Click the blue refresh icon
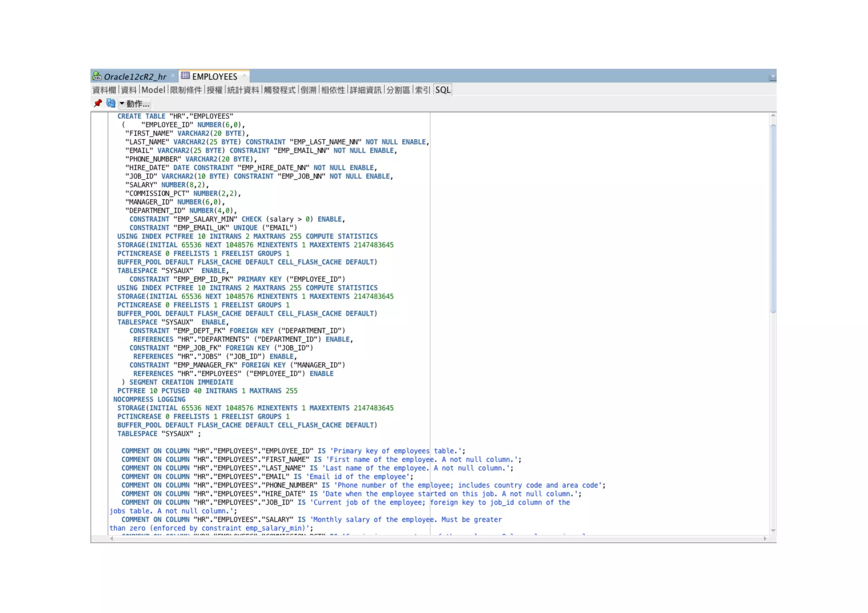868x613 pixels. point(111,103)
